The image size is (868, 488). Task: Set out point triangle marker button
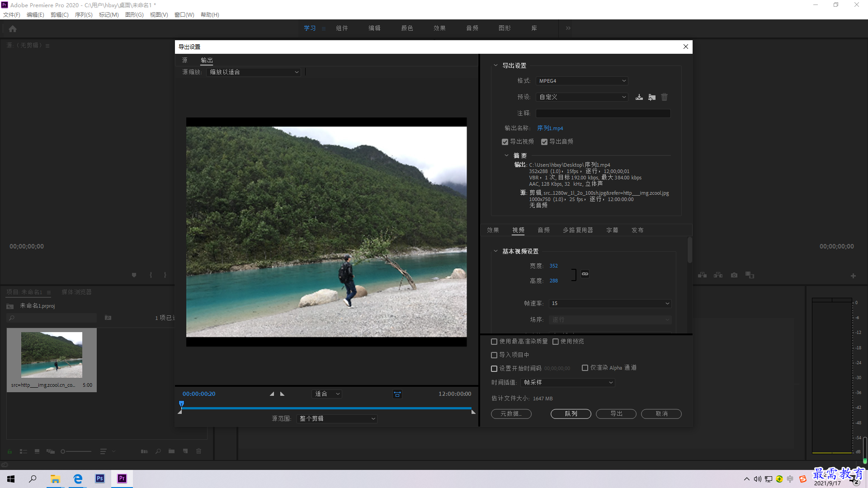(283, 394)
